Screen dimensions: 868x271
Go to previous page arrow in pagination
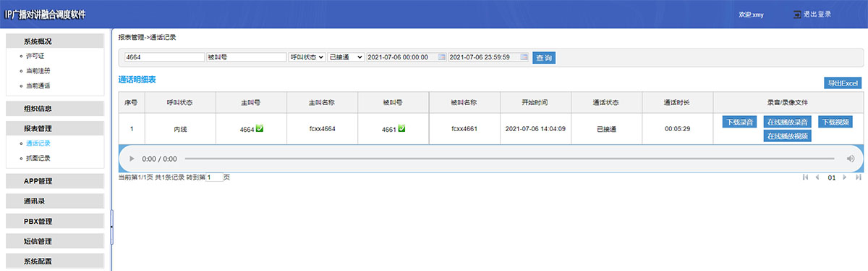(817, 177)
